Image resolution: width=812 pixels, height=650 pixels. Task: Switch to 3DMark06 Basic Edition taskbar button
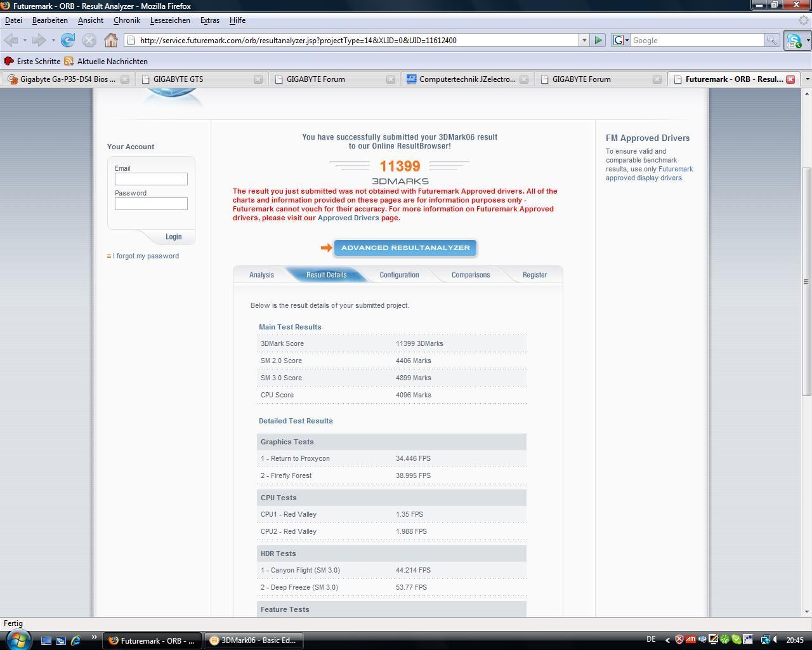pos(254,640)
